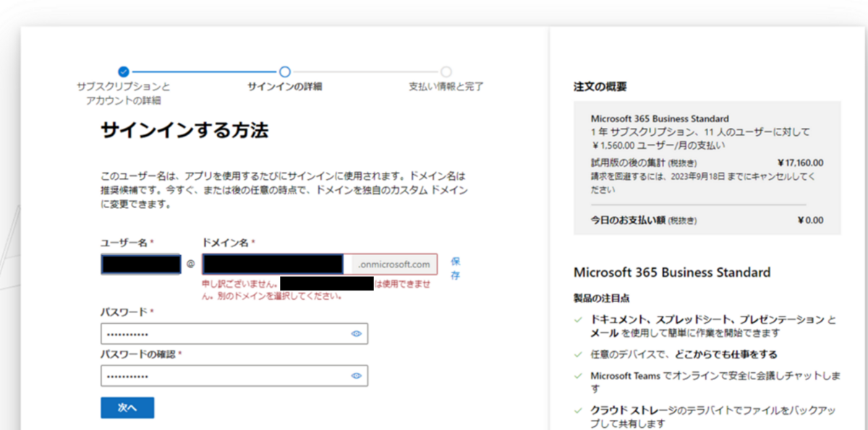The height and width of the screenshot is (430, 868).
Task: Click the 注文の概要 heading
Action: [600, 87]
